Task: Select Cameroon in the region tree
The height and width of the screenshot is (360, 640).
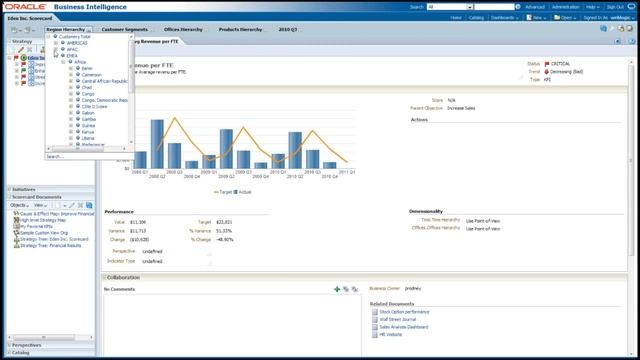Action: (91, 75)
